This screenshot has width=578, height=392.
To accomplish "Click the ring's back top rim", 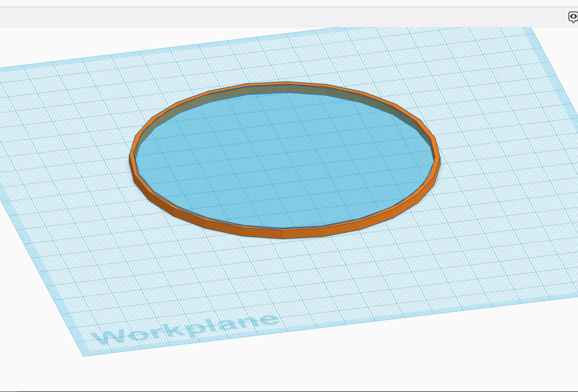I will tap(286, 82).
